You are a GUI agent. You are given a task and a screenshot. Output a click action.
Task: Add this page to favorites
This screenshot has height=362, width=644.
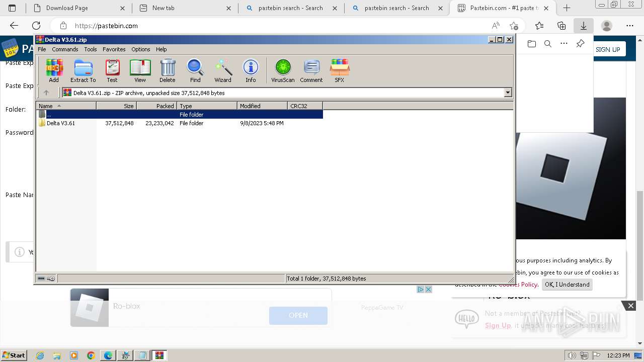click(514, 26)
